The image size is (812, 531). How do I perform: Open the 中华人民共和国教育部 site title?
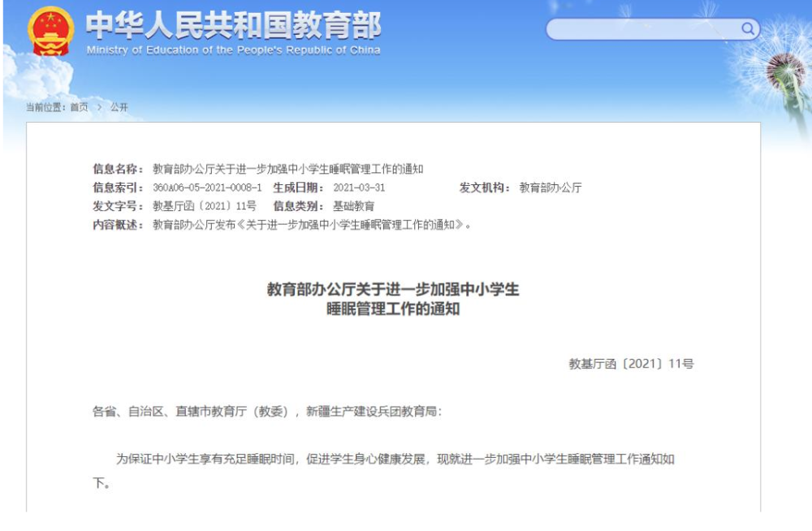tap(233, 24)
